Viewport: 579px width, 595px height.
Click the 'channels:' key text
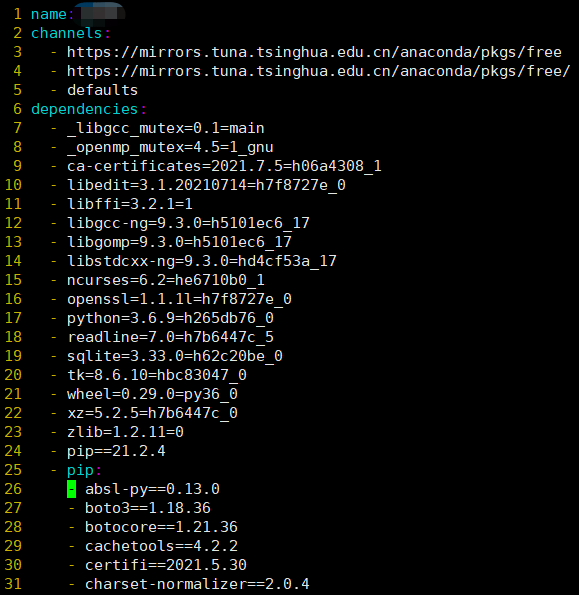(x=71, y=33)
